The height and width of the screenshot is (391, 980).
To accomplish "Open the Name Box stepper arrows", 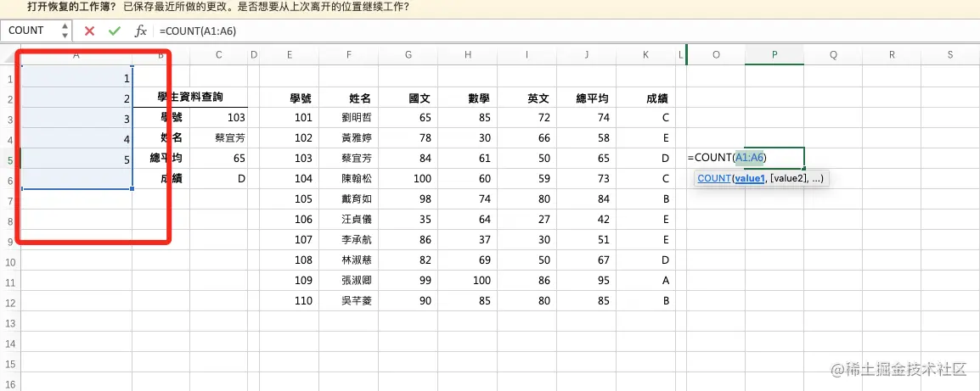I will click(65, 31).
